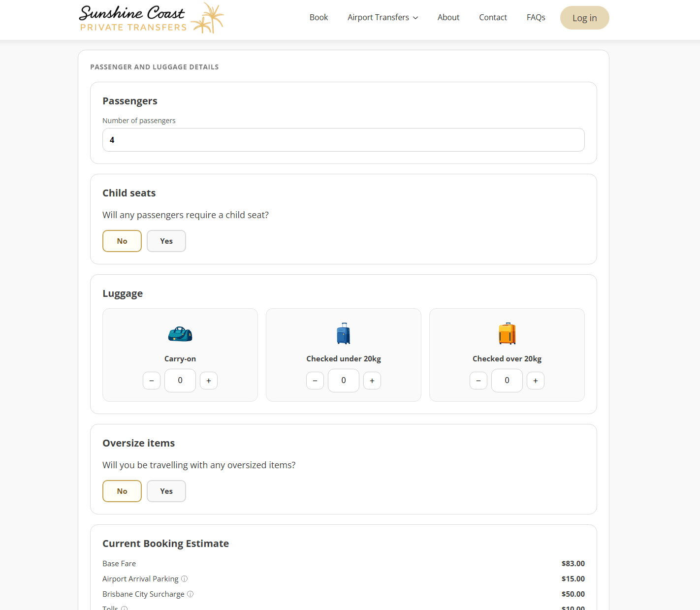The height and width of the screenshot is (610, 700).
Task: Increase carry-on bag count with plus
Action: (209, 381)
